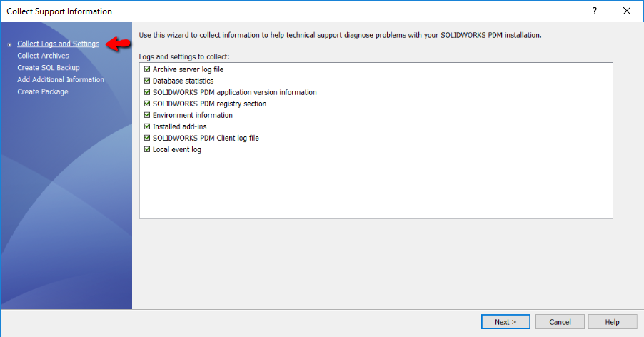Screen dimensions: 644x337
Task: Uncheck the Environment information checkbox
Action: point(147,115)
